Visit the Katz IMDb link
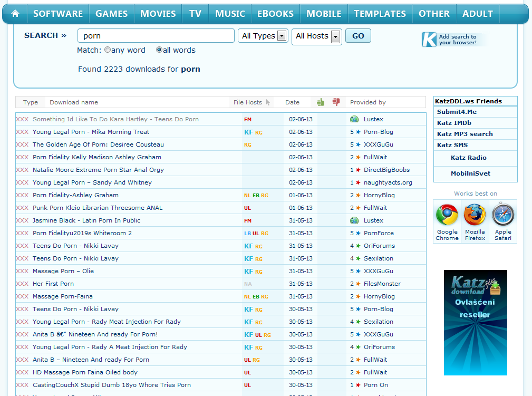Image resolution: width=532 pixels, height=396 pixels. point(454,123)
